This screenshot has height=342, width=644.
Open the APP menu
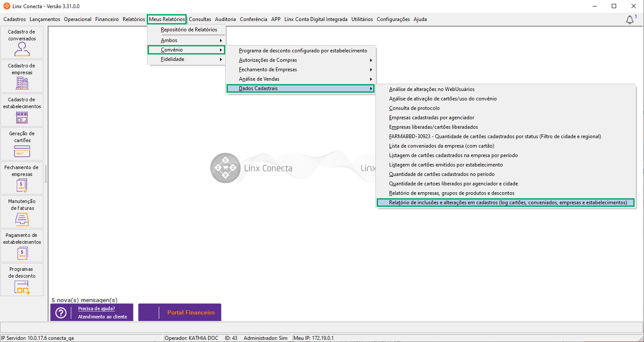tap(276, 19)
